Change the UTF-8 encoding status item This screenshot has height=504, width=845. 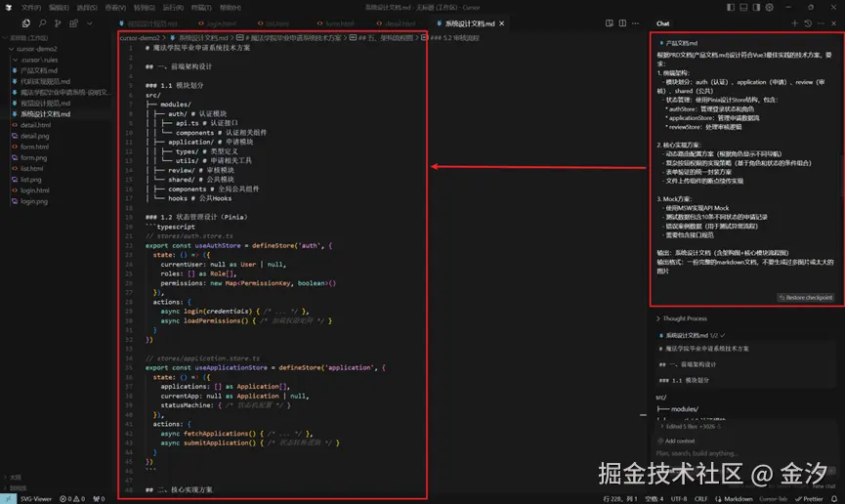(679, 499)
